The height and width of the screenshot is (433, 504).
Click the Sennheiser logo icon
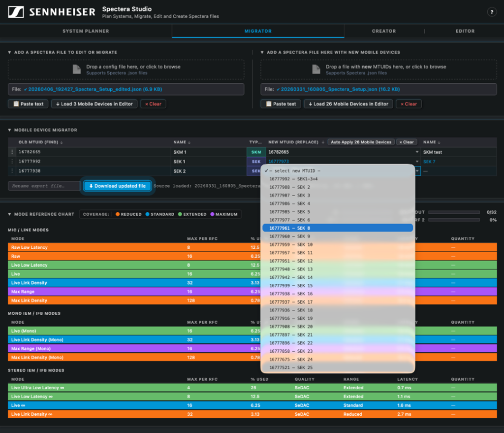[x=16, y=12]
